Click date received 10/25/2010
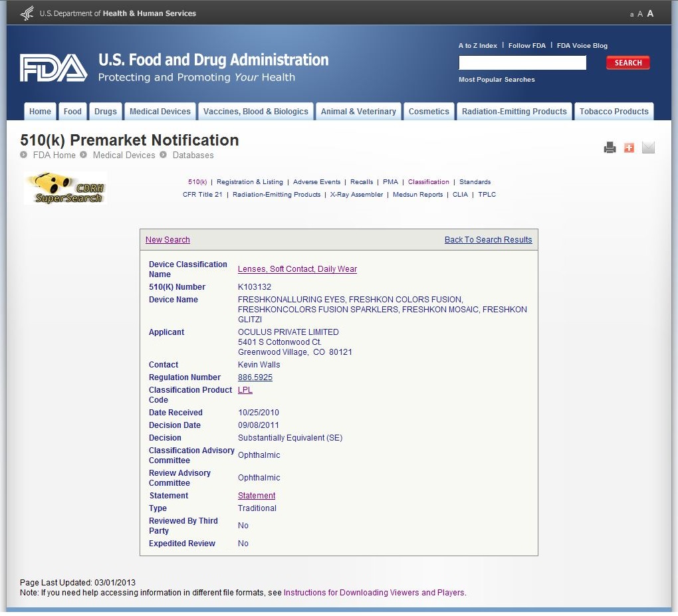This screenshot has height=616, width=678. point(259,413)
